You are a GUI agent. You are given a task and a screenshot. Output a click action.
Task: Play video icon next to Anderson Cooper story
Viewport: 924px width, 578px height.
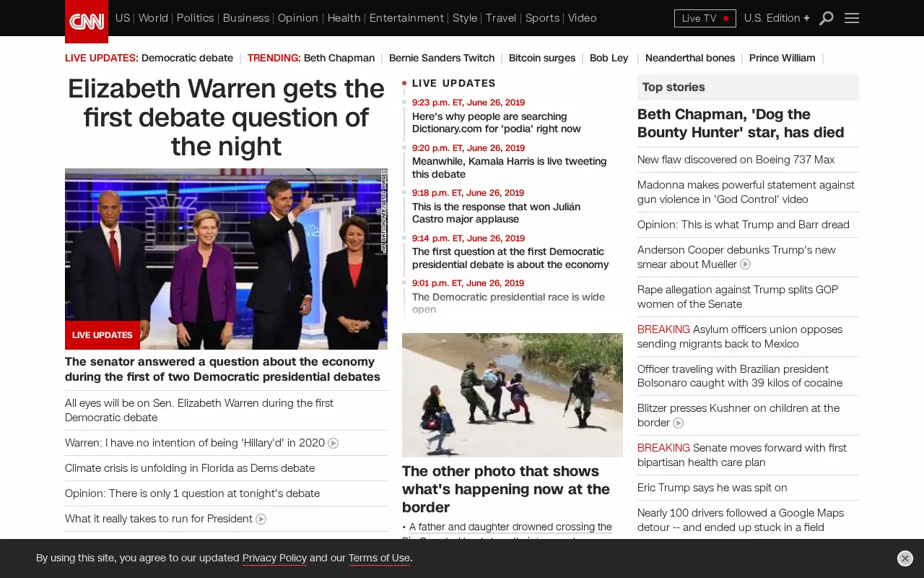point(746,264)
